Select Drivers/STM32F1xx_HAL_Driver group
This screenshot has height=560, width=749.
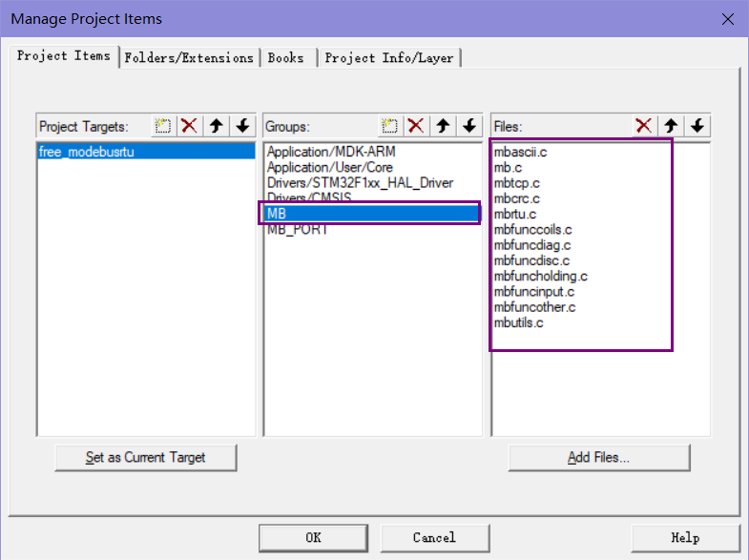[x=372, y=183]
